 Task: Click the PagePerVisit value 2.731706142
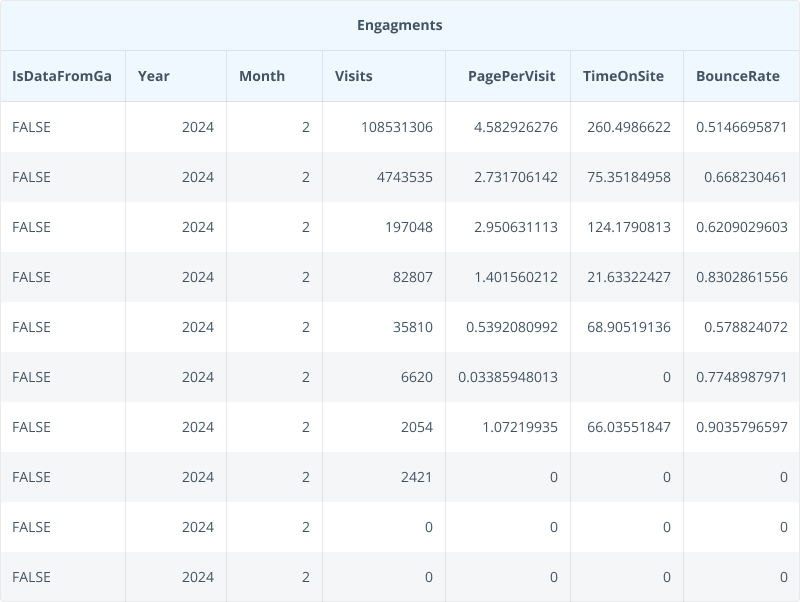pos(516,177)
